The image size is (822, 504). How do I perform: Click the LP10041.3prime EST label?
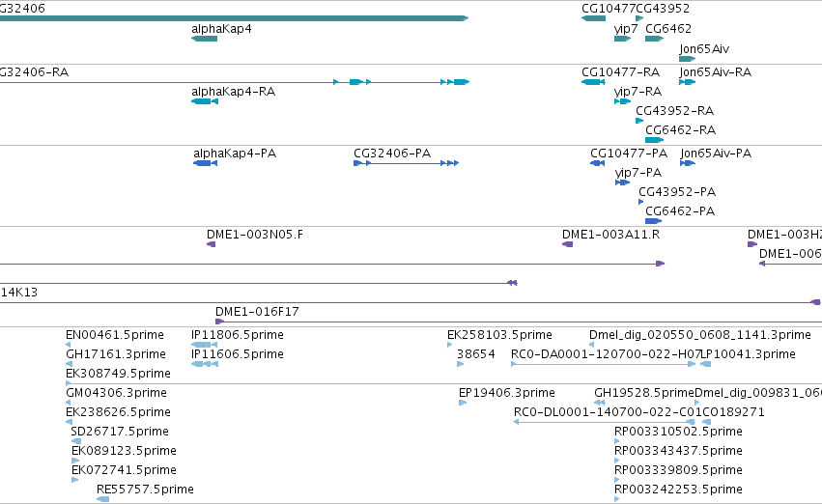click(x=748, y=354)
